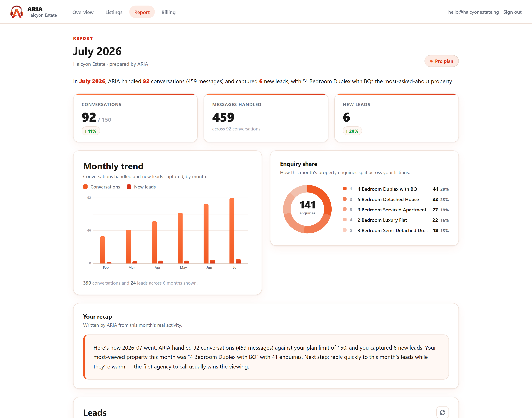Click the New Leads value 6

(x=347, y=118)
